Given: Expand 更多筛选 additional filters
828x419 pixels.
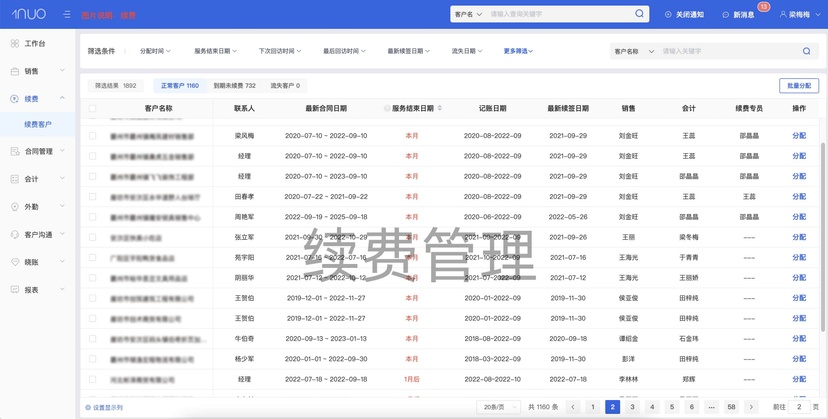Looking at the screenshot, I should (x=518, y=51).
